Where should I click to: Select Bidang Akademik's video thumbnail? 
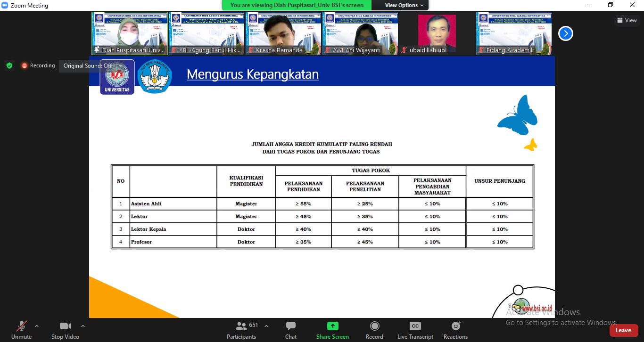514,33
